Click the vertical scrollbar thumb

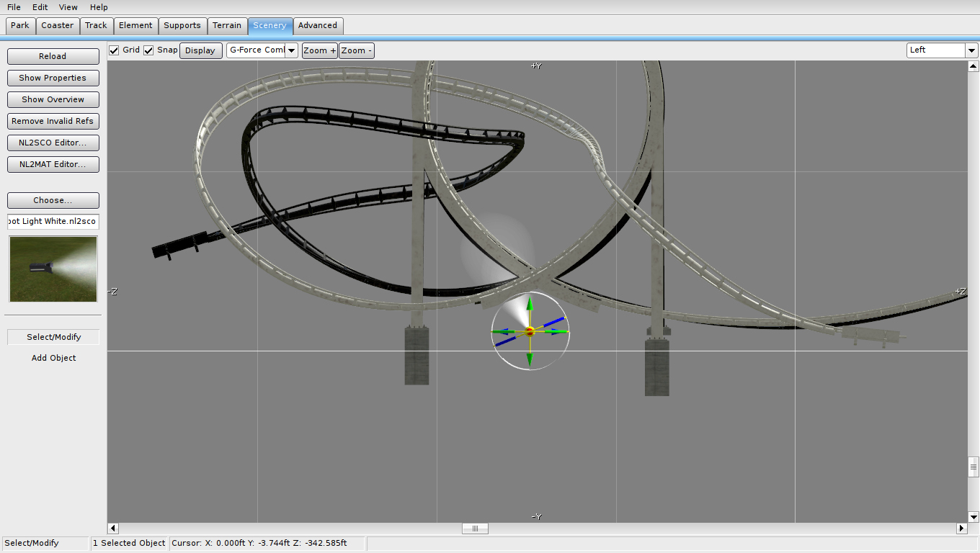[974, 467]
